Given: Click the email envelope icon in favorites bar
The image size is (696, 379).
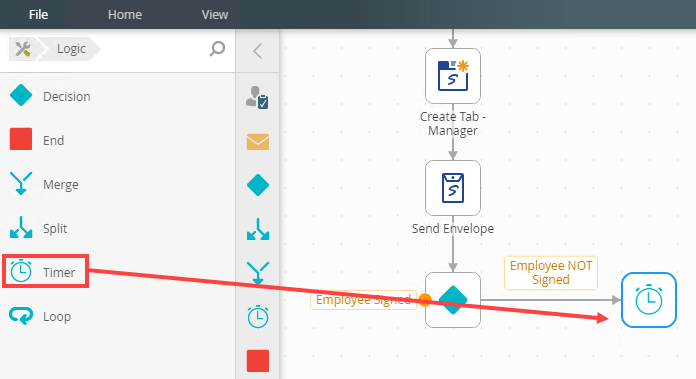Looking at the screenshot, I should point(258,142).
